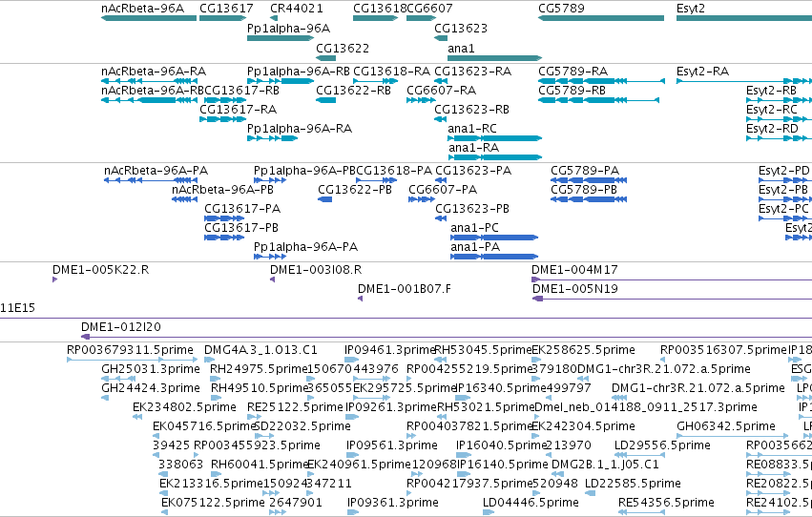Screen dimensions: 812x517
Task: Select the ana1-RC transcript
Action: point(494,138)
